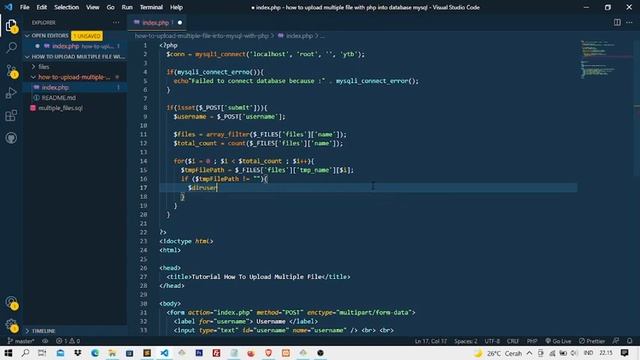Open the Go menu
Viewport: 640px width, 360px height.
(x=111, y=7)
